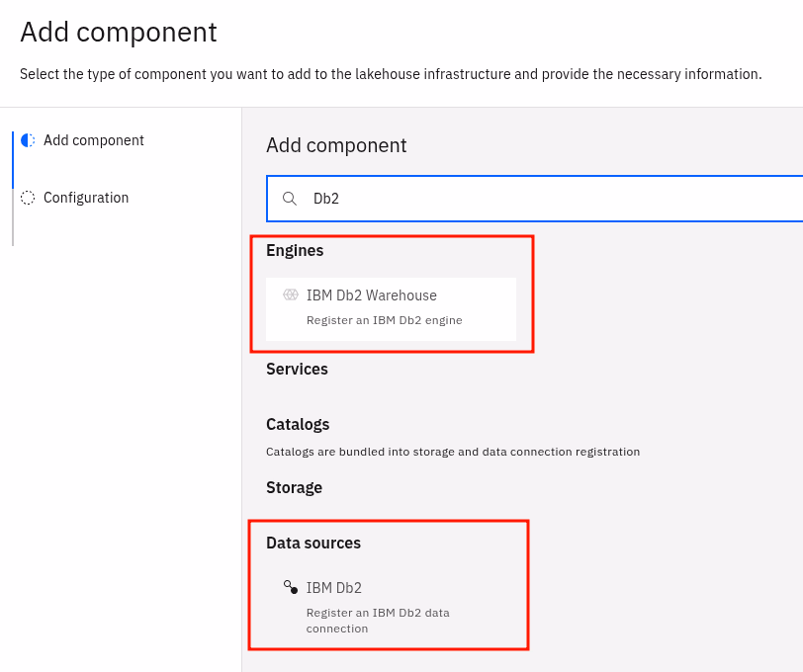This screenshot has height=672, width=803.
Task: Click the dotted Configuration step indicator icon
Action: [x=27, y=198]
